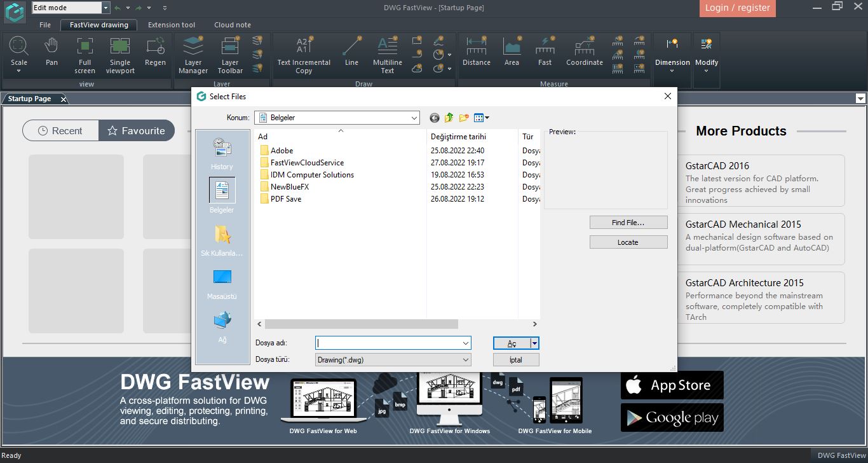Click the Find File... button
The width and height of the screenshot is (868, 463).
click(x=628, y=223)
